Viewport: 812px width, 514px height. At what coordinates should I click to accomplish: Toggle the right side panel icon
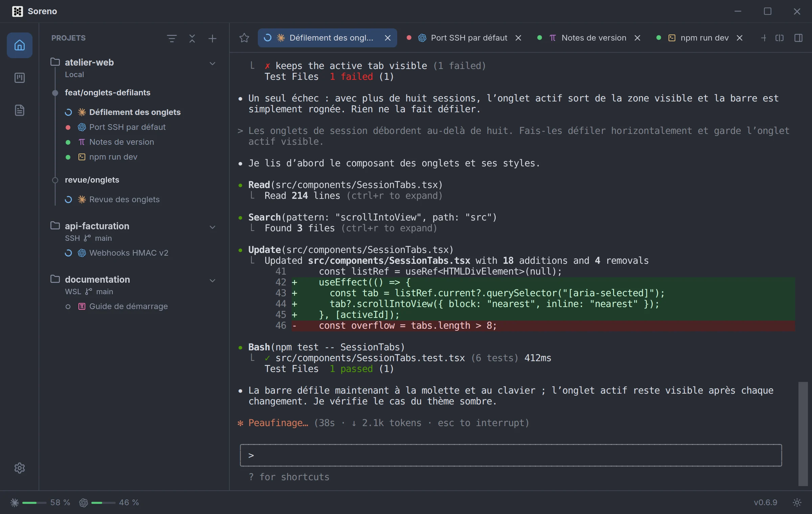[x=798, y=38]
